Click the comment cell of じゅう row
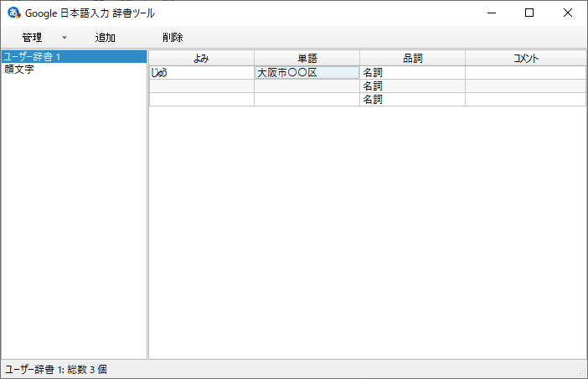 (525, 72)
